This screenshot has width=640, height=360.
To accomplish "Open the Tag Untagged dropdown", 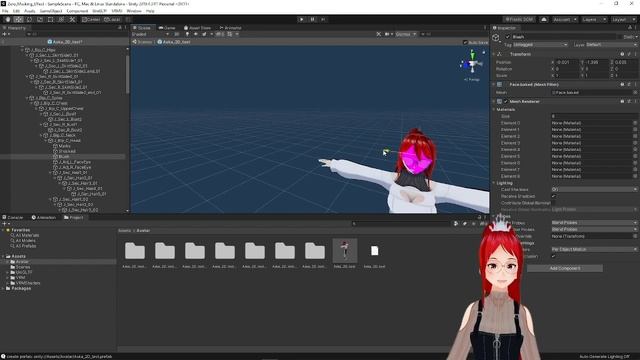I will (540, 44).
